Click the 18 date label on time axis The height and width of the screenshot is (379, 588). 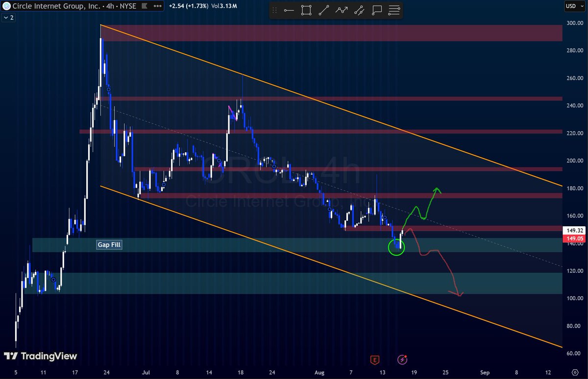pos(241,372)
